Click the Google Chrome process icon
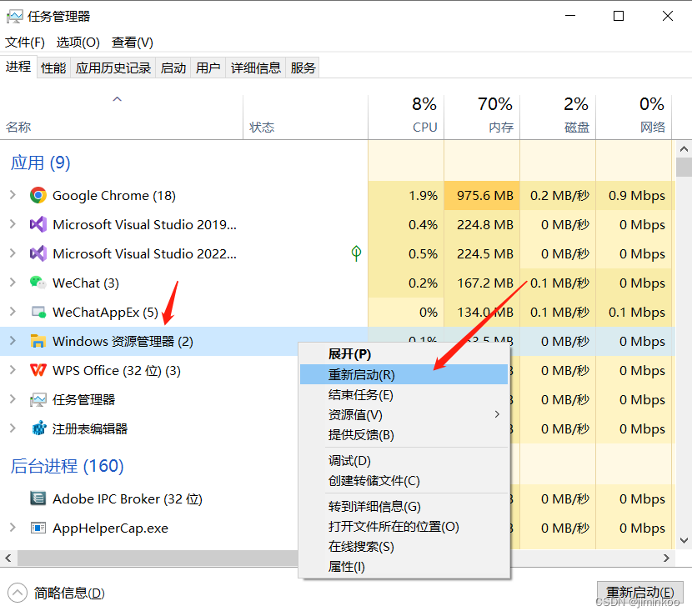The height and width of the screenshot is (616, 692). tap(38, 195)
